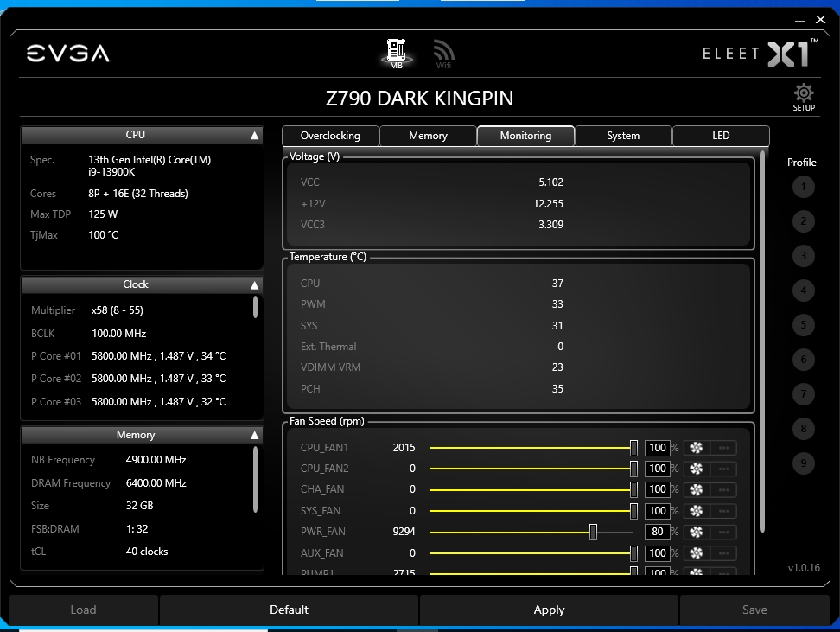Click the AUX_FAN speed slider handle
Image resolution: width=840 pixels, height=632 pixels.
pos(633,553)
